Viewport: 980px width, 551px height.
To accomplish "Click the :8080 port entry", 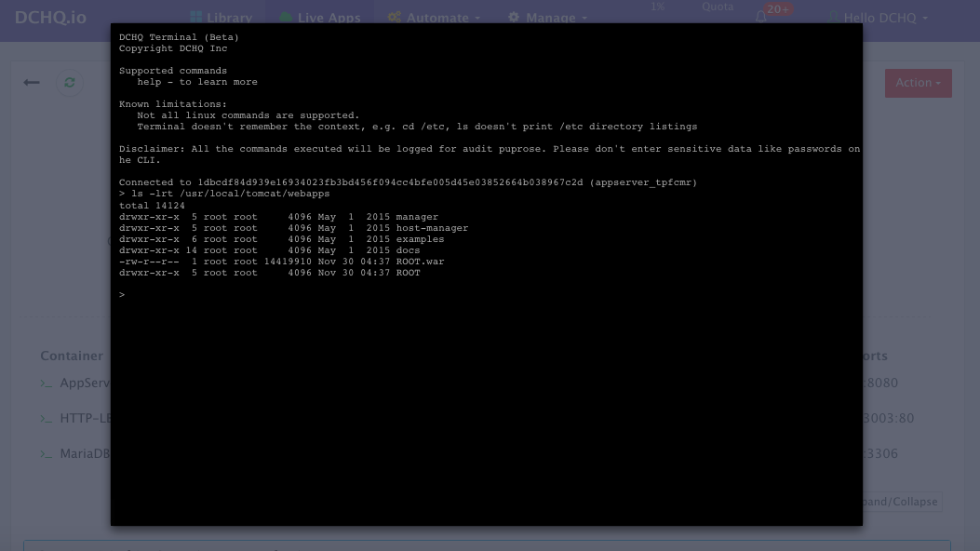I will 880,383.
